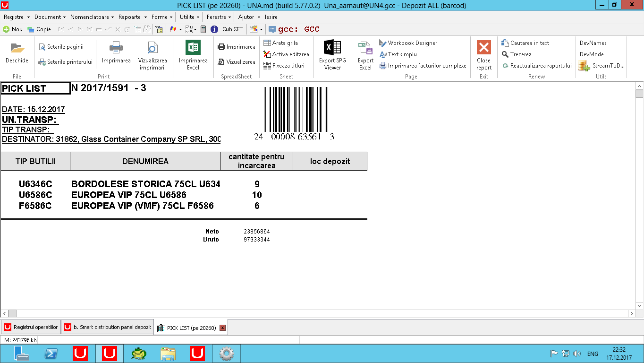Click Vizualizarea in SpreadSheet group

(237, 62)
